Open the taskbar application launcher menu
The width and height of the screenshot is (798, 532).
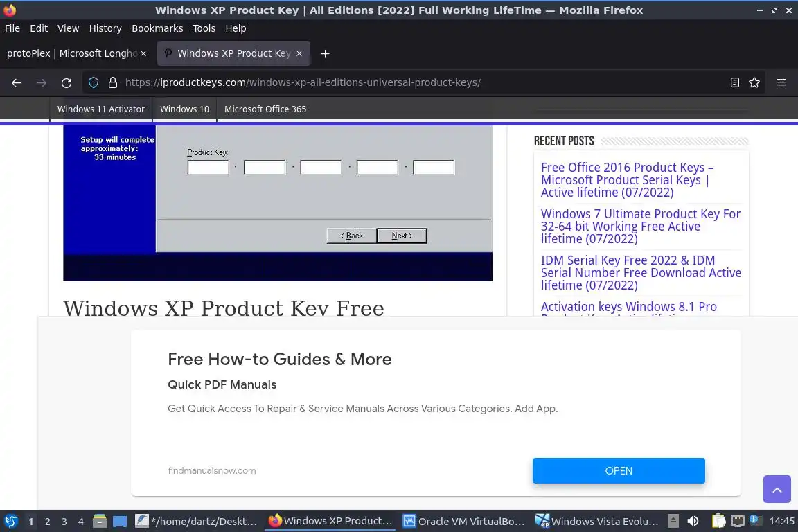pos(10,522)
